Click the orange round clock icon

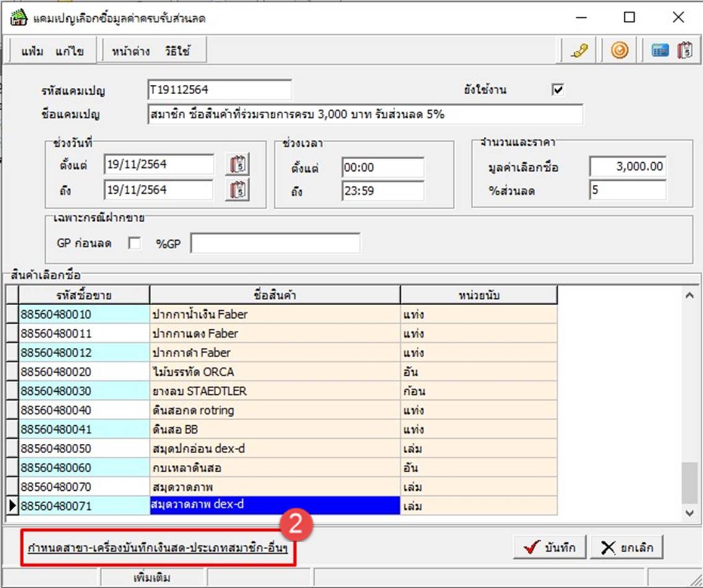pos(619,51)
